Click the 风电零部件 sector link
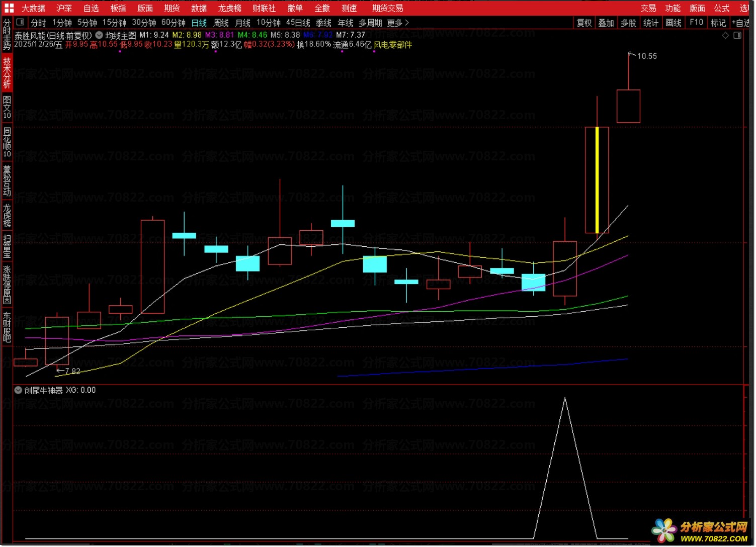The image size is (756, 547). 392,45
